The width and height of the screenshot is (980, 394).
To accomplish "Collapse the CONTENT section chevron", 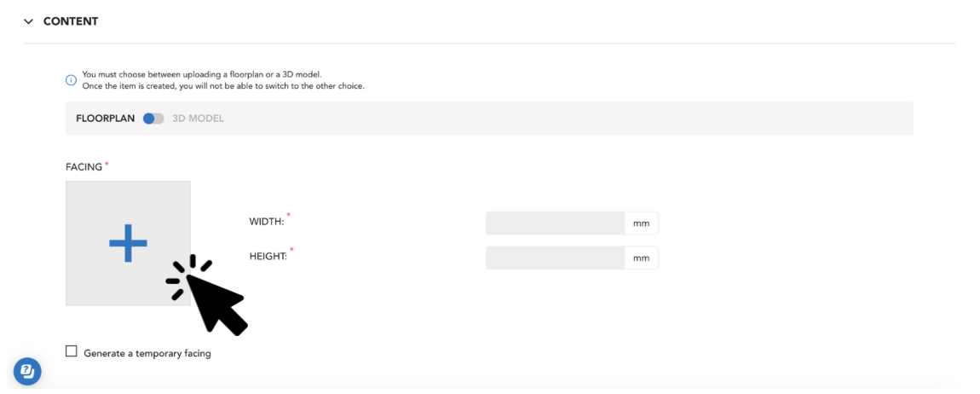I will point(28,21).
